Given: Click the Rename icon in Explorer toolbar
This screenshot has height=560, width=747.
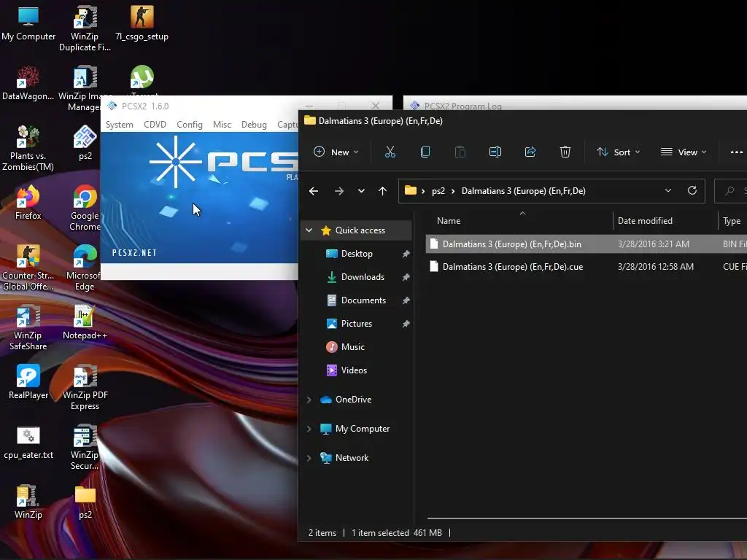Looking at the screenshot, I should tap(495, 152).
